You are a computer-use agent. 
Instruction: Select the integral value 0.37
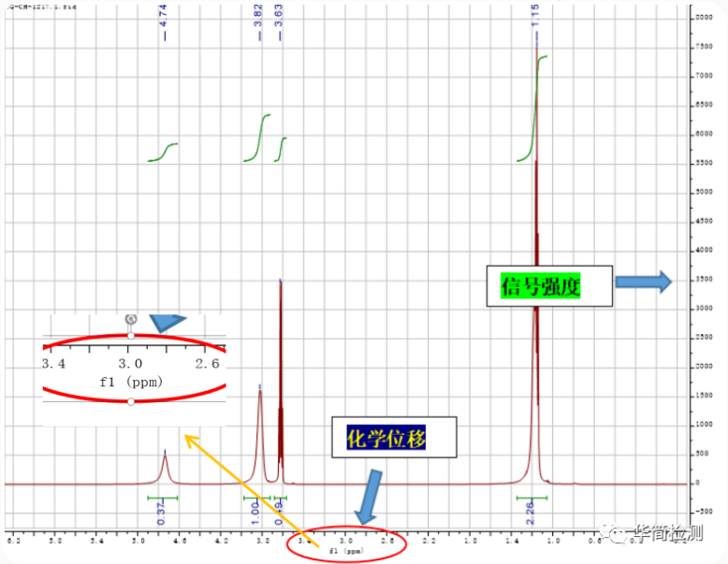(161, 511)
